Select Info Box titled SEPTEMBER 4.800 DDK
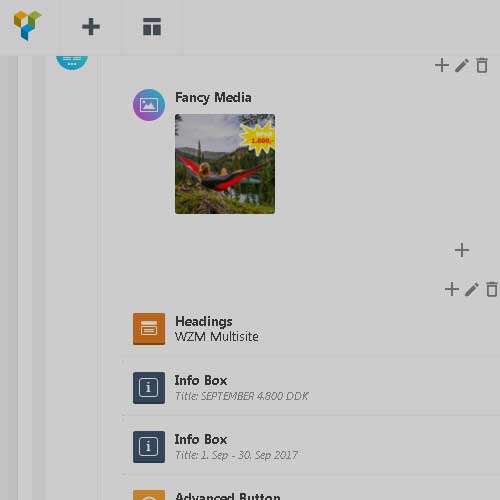This screenshot has width=500, height=500. click(310, 388)
